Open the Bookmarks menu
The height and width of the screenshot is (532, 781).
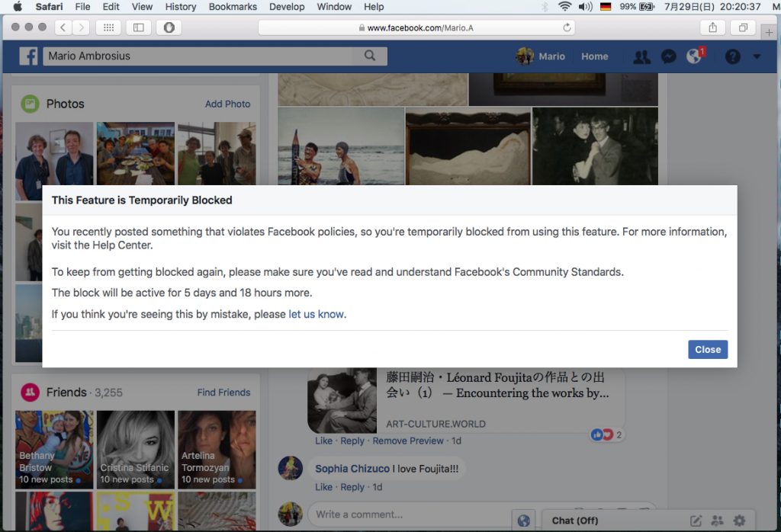click(233, 6)
